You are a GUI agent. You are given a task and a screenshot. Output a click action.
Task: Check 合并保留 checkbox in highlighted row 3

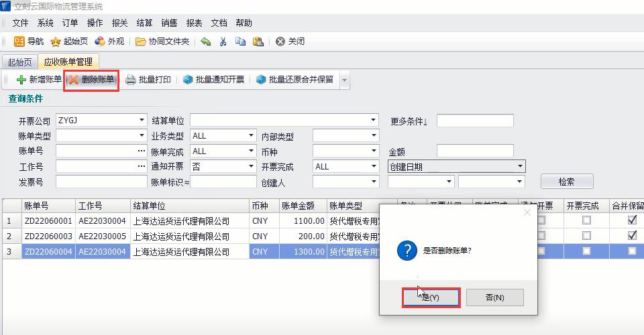632,251
